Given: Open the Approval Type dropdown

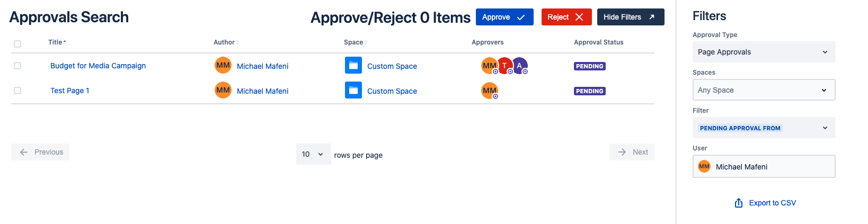Looking at the screenshot, I should 764,52.
